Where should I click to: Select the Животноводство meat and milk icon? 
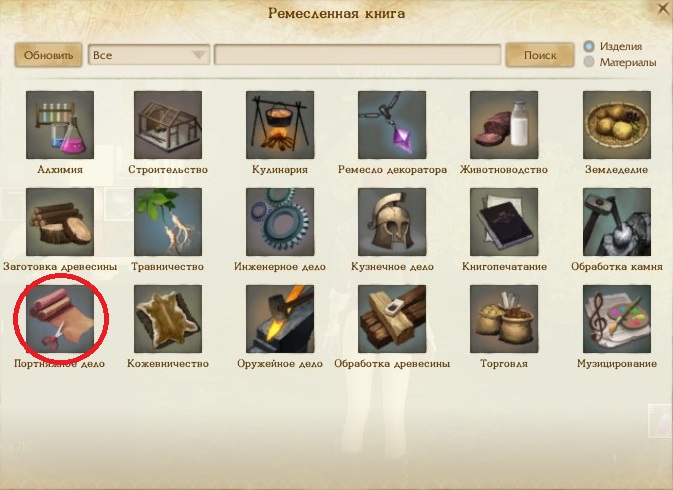click(x=504, y=125)
